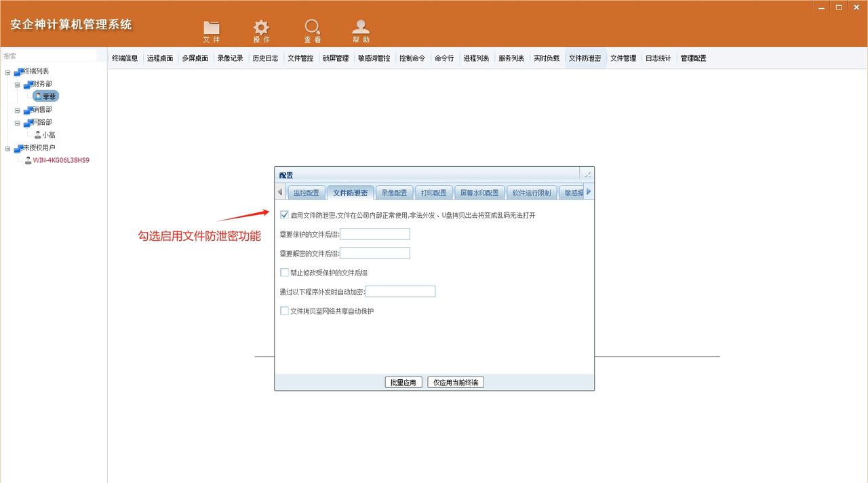Image resolution: width=868 pixels, height=483 pixels.
Task: Open the 管理配置 main tab
Action: 693,58
